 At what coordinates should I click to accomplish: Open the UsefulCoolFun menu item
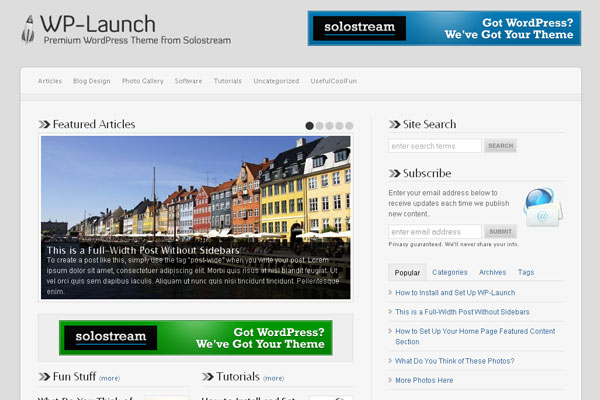[x=334, y=81]
